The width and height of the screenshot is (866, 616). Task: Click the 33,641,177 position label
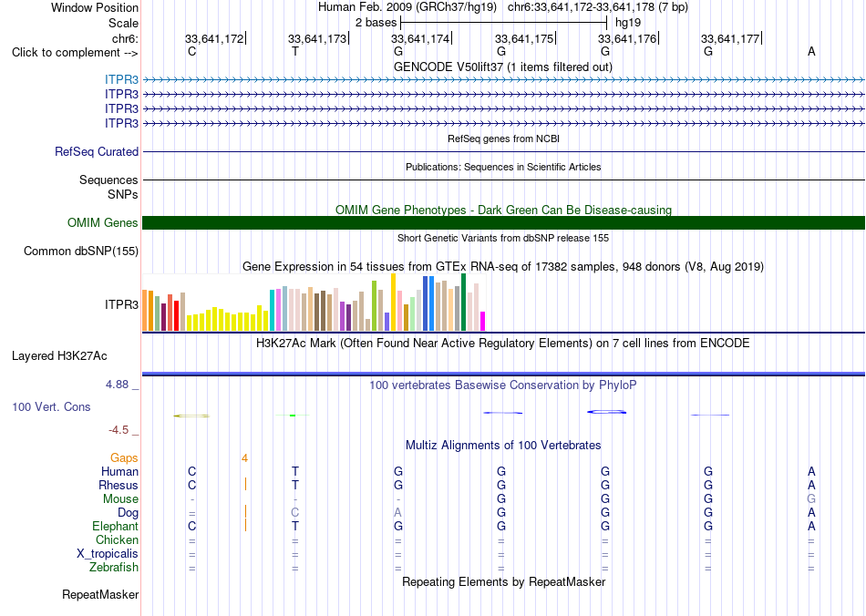point(730,38)
